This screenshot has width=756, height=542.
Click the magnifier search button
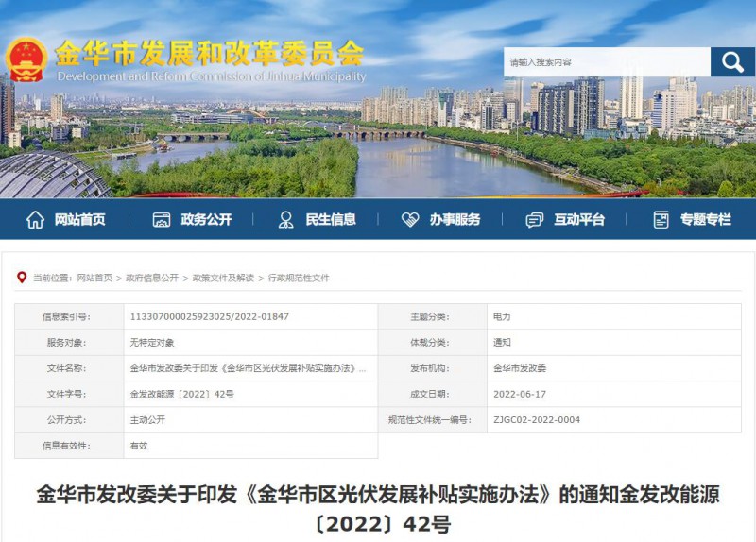pyautogui.click(x=732, y=62)
